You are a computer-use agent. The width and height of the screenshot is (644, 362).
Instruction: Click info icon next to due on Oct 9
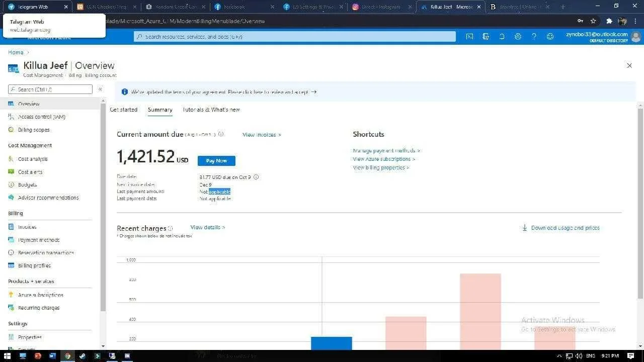(x=256, y=177)
